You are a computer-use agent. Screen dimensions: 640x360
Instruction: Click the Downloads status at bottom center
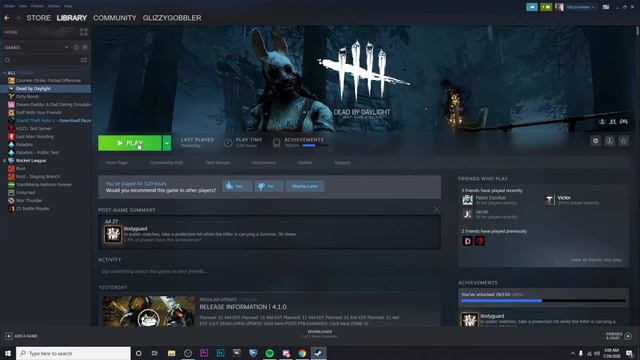(x=320, y=334)
